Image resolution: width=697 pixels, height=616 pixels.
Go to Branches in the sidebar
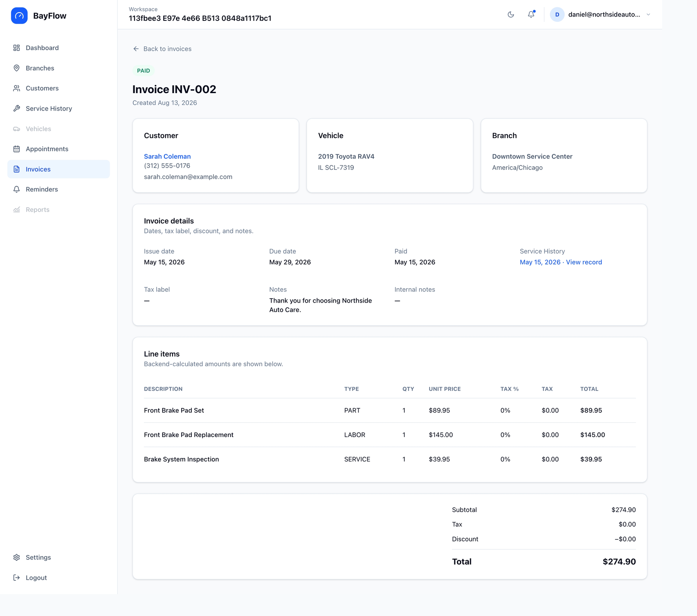click(58, 68)
